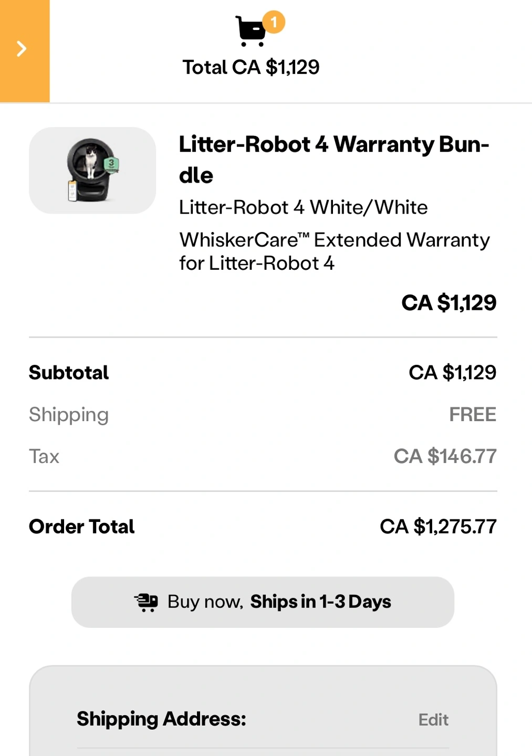Select the Litter-Robot 4 White/White variant text
The height and width of the screenshot is (756, 532).
(303, 207)
